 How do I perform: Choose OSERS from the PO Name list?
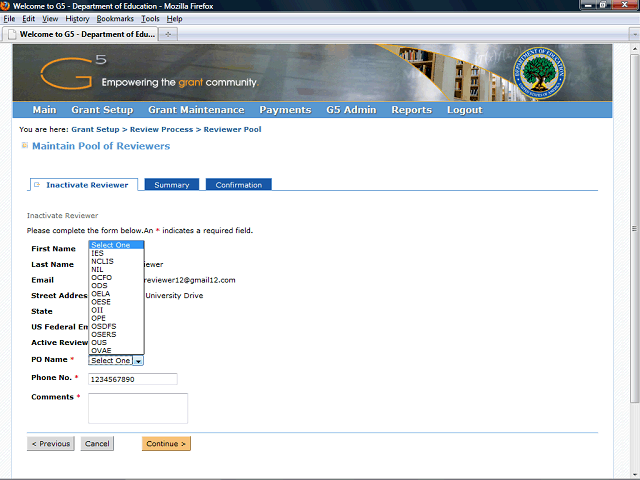(116, 335)
